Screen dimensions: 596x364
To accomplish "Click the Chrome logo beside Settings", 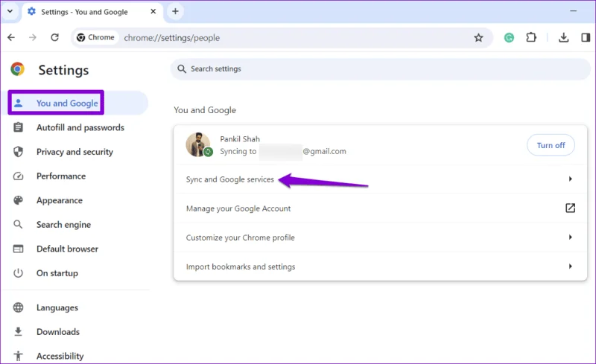I will point(17,69).
